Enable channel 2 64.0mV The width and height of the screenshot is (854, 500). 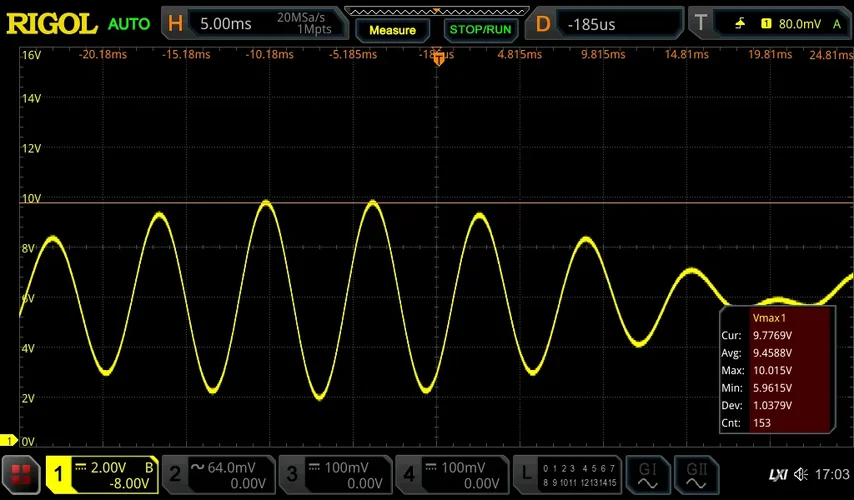tap(218, 475)
